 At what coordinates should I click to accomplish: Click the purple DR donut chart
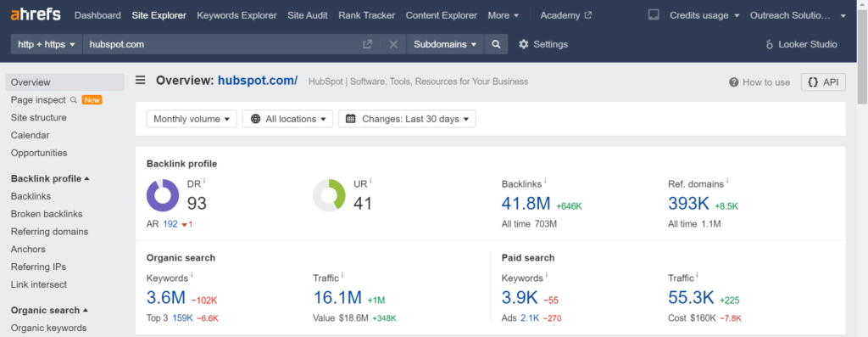pyautogui.click(x=163, y=195)
